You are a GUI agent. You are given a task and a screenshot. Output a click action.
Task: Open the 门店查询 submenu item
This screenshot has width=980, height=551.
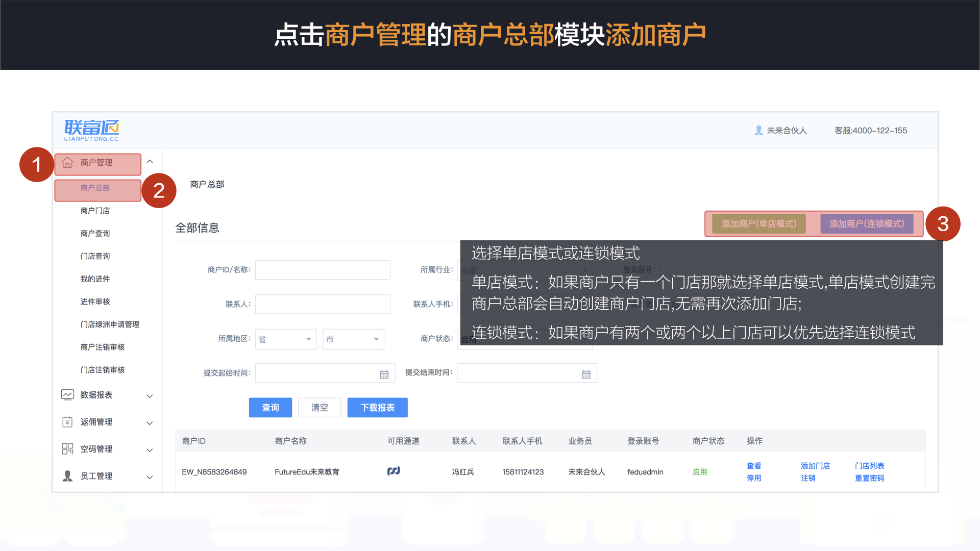pyautogui.click(x=95, y=256)
